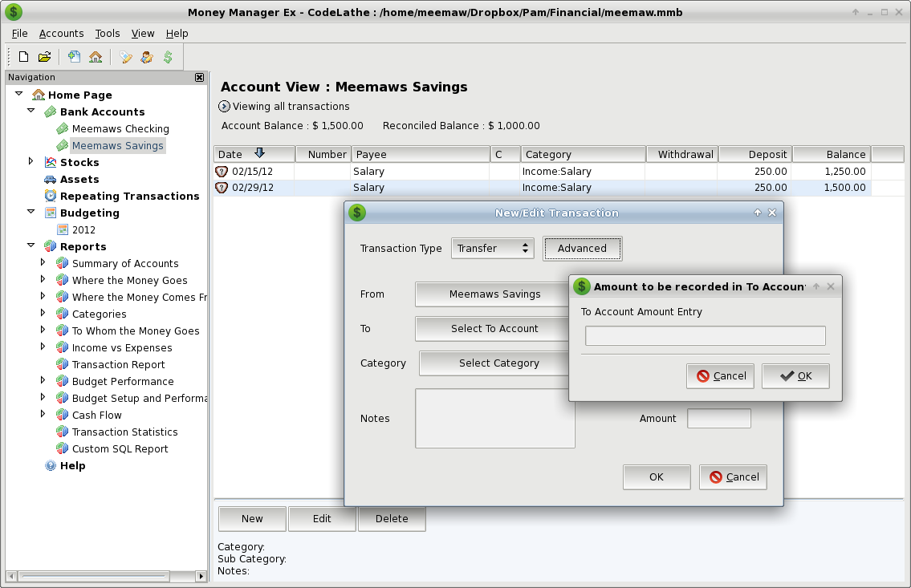Click the Help question icon in navigation
The image size is (911, 588).
[x=51, y=465]
